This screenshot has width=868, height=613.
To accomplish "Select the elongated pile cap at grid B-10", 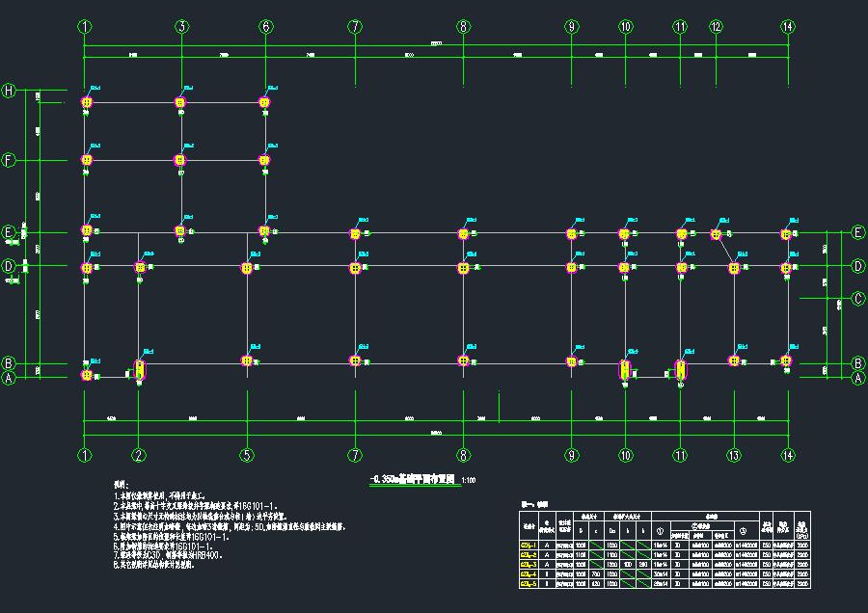I will [625, 369].
